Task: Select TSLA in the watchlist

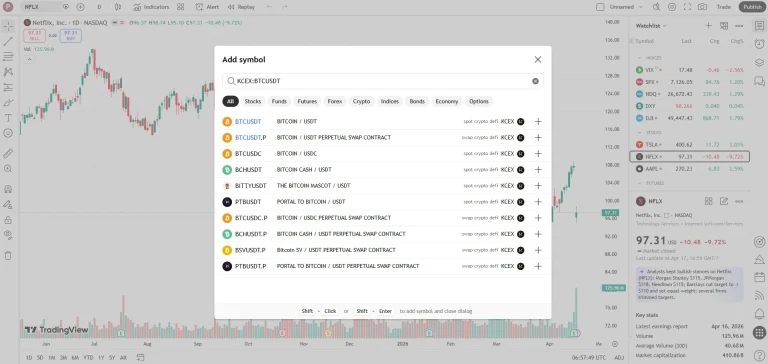Action: (x=690, y=145)
